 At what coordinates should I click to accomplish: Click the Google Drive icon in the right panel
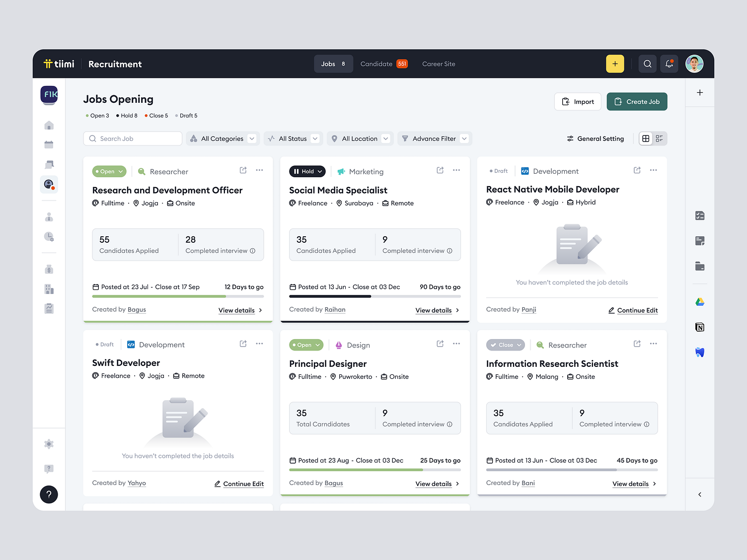pos(700,301)
